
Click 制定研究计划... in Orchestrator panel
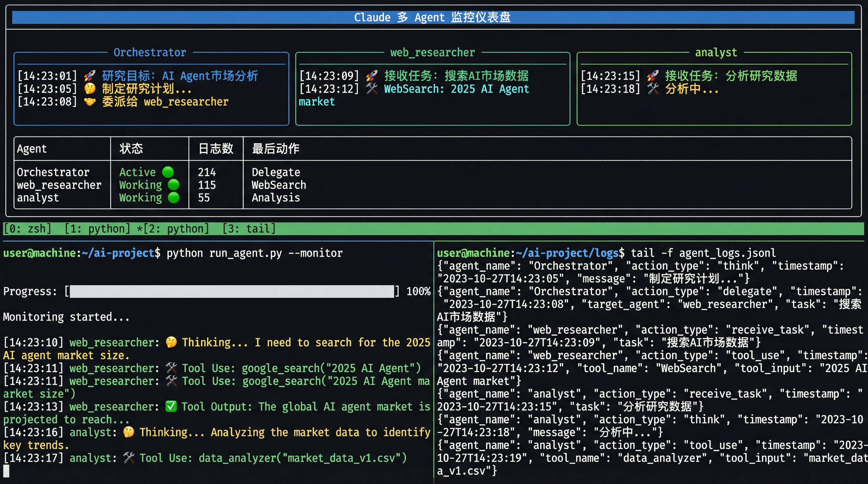tap(147, 89)
